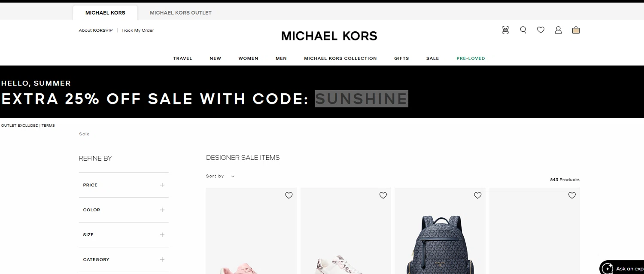Expand the Category filter
Screen dimensions: 644x274
(x=124, y=260)
